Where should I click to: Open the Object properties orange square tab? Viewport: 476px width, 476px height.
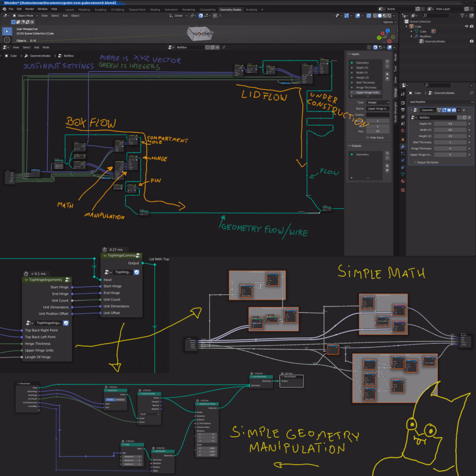(403, 139)
